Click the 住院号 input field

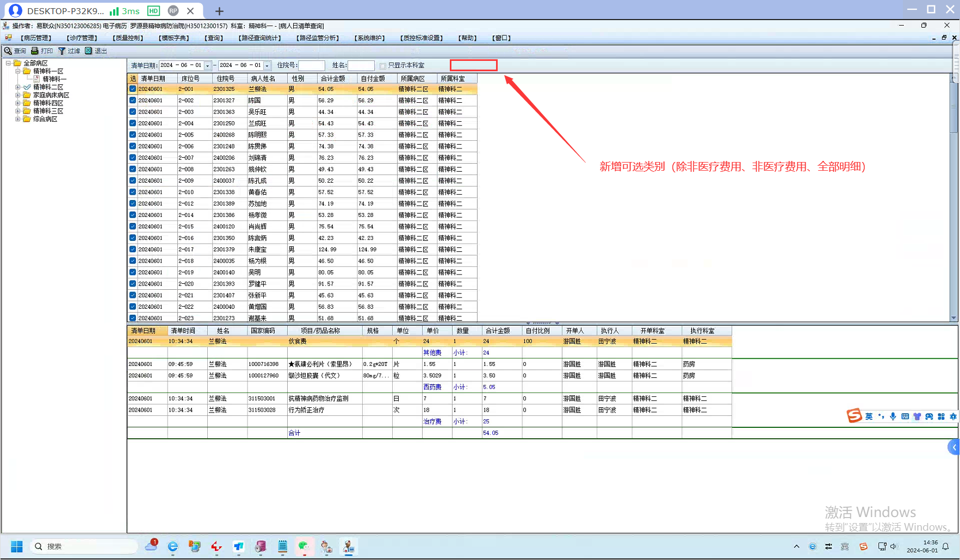pos(312,66)
